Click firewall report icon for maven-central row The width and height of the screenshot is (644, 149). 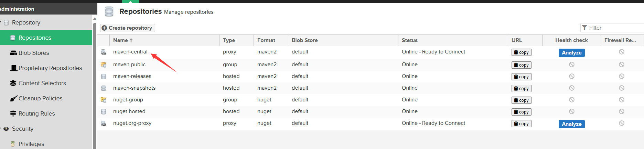621,52
